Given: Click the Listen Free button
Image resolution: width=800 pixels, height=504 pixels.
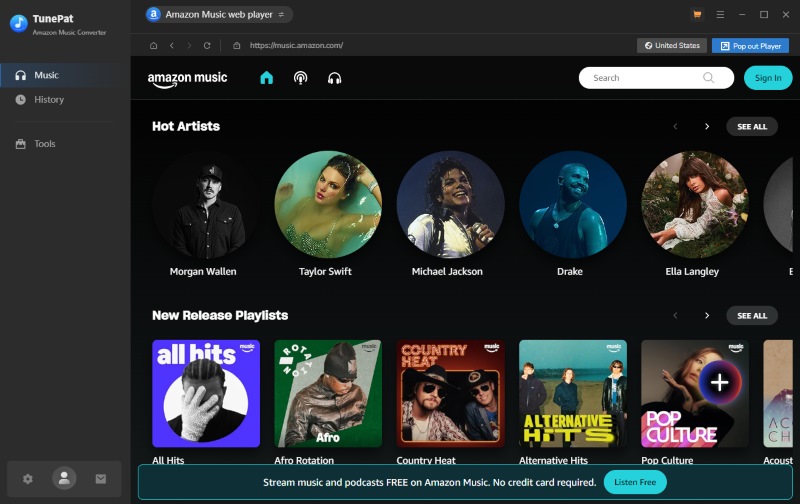Looking at the screenshot, I should pyautogui.click(x=635, y=482).
